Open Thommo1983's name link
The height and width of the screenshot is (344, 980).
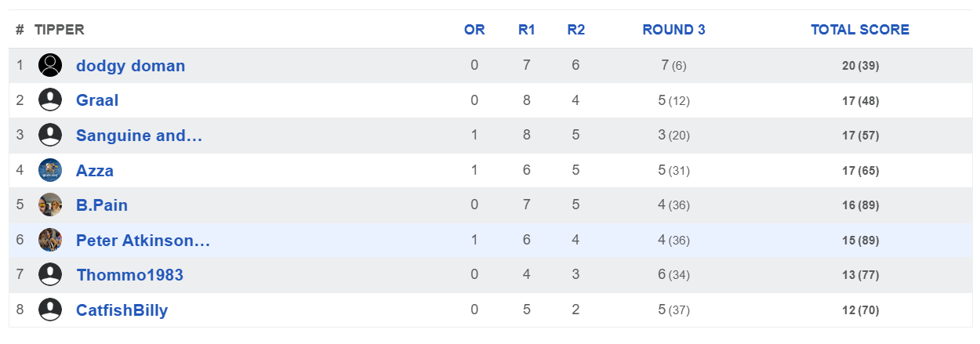[129, 275]
